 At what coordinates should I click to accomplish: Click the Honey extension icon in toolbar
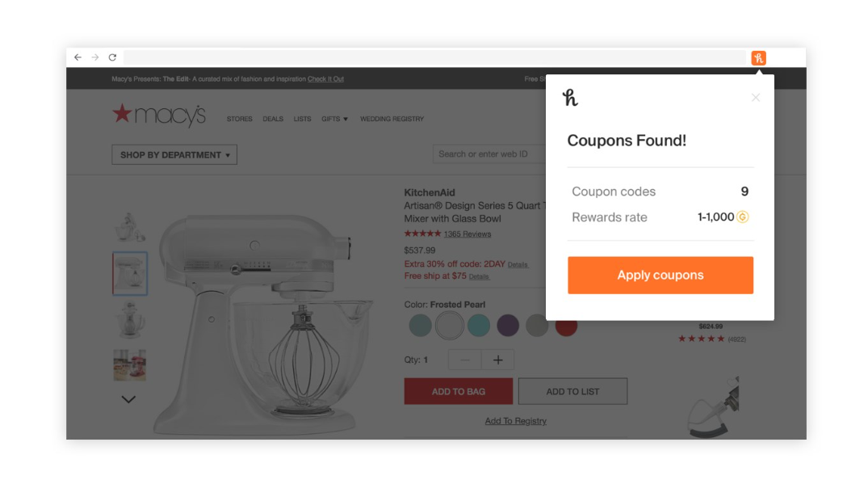pos(758,57)
